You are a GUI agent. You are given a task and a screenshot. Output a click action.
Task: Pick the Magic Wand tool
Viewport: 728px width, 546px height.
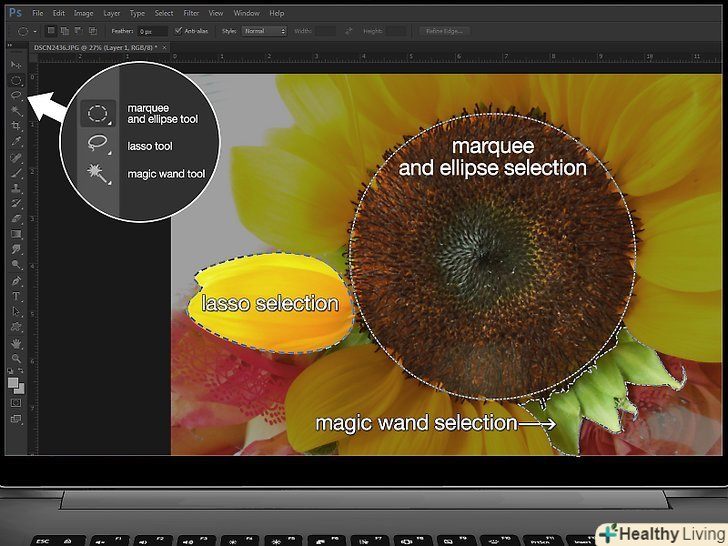[x=16, y=110]
